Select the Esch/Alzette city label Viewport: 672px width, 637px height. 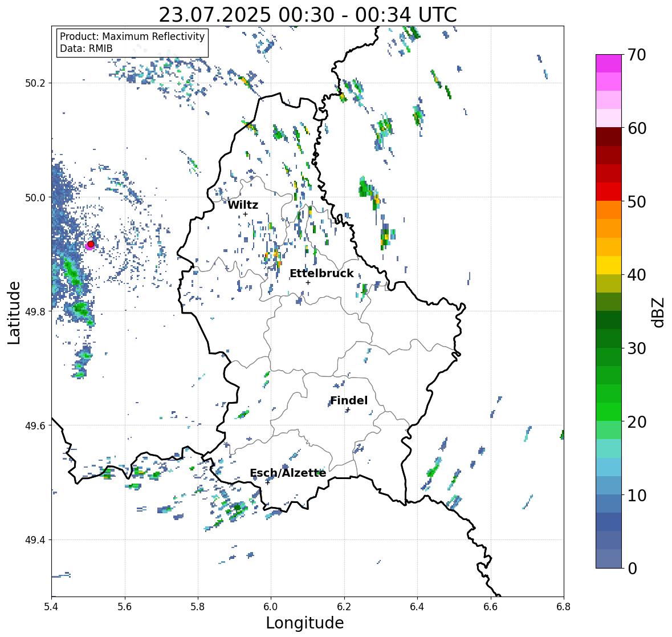pyautogui.click(x=288, y=473)
